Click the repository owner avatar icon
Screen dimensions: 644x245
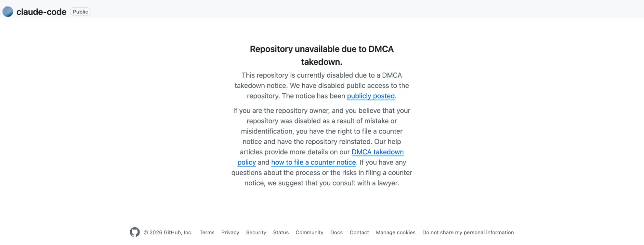click(x=8, y=12)
